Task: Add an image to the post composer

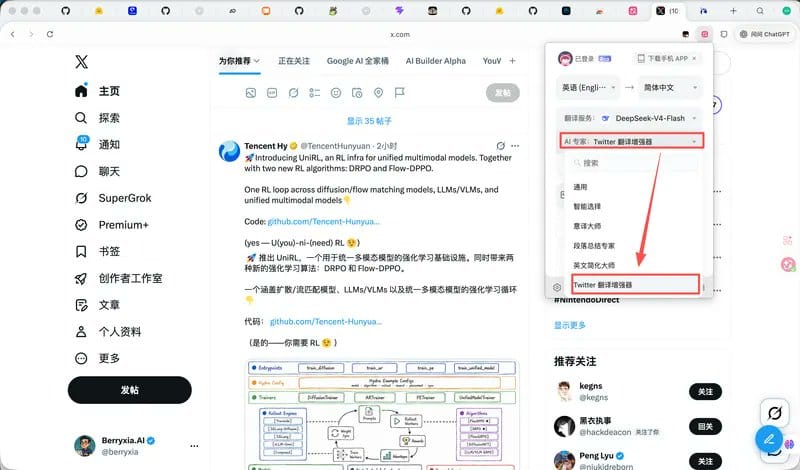Action: [251, 93]
